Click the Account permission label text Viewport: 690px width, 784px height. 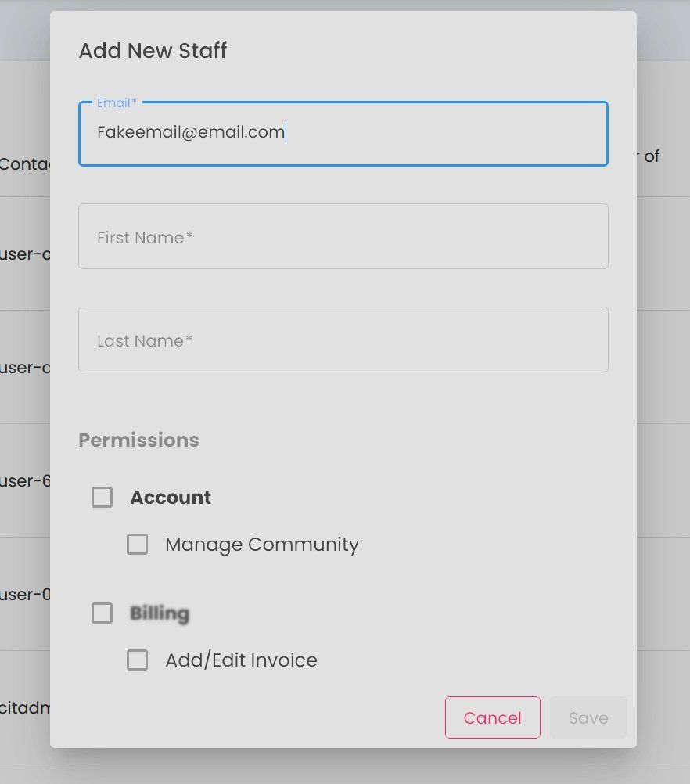click(x=171, y=498)
